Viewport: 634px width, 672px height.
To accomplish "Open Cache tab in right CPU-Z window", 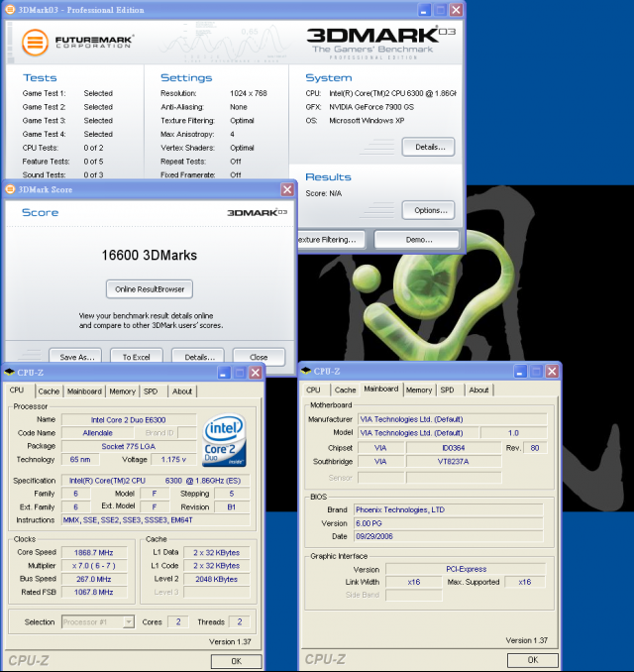I will click(345, 390).
